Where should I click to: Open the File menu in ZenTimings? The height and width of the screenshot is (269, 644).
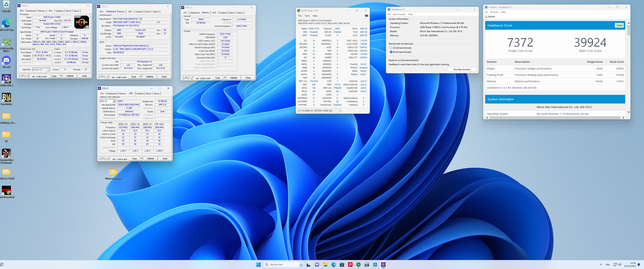[x=300, y=16]
